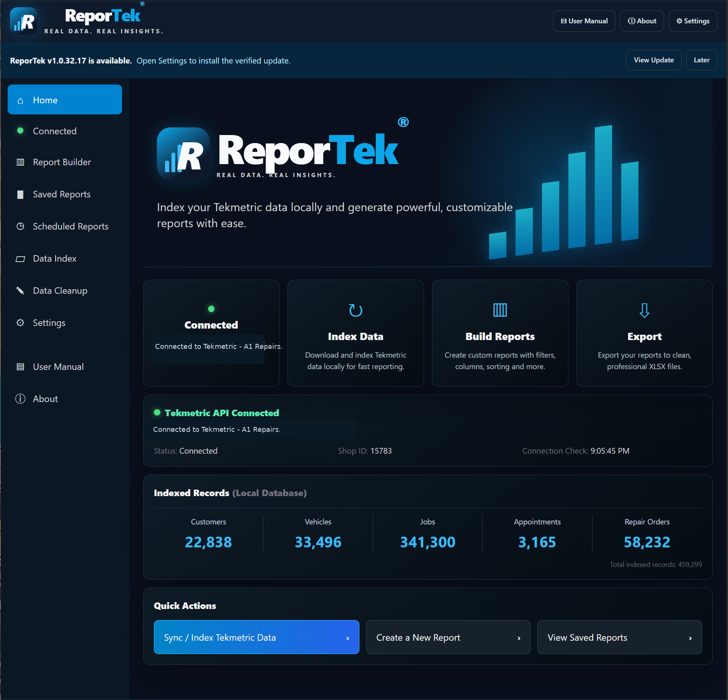Click the Appointments count 3,165
This screenshot has height=700, width=728.
click(537, 542)
